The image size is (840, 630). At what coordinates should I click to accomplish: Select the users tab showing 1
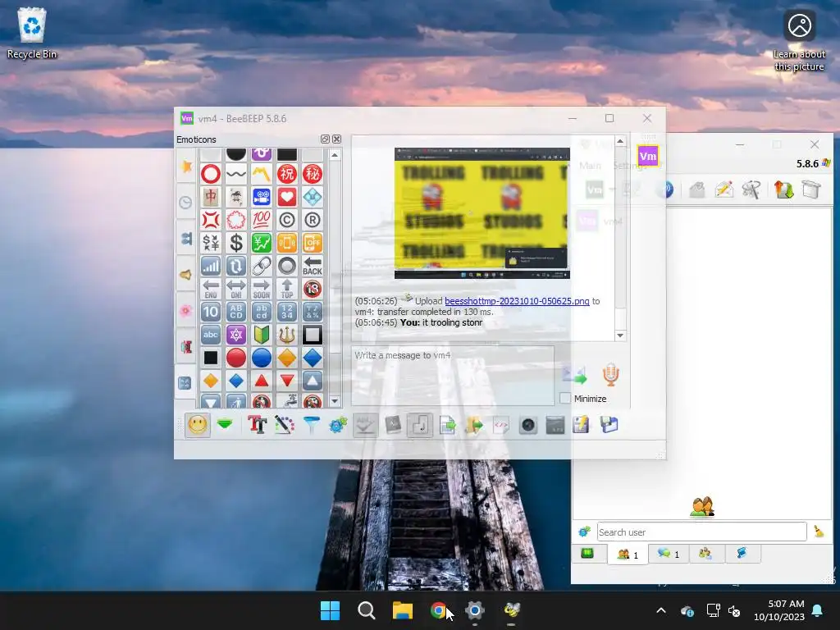[628, 555]
